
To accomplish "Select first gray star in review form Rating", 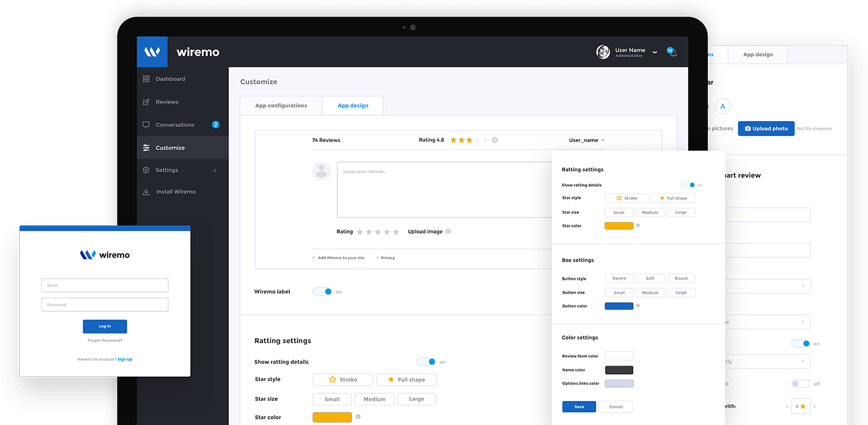I will pos(360,232).
